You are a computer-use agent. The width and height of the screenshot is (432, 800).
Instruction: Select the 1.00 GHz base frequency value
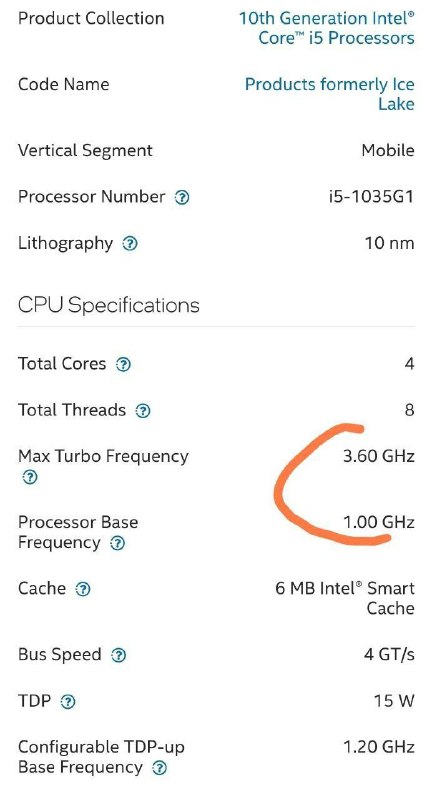[x=378, y=522]
